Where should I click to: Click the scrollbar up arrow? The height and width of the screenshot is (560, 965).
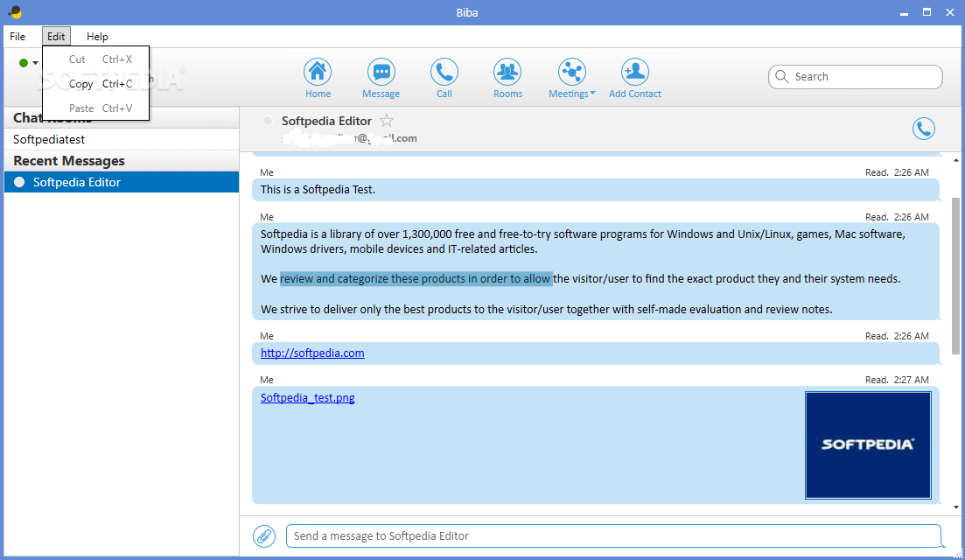pos(955,160)
